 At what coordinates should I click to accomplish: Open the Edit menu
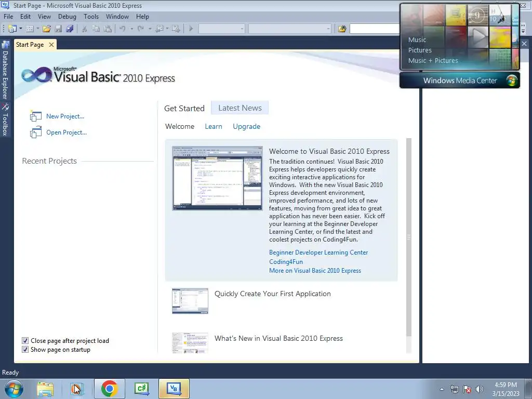[25, 16]
